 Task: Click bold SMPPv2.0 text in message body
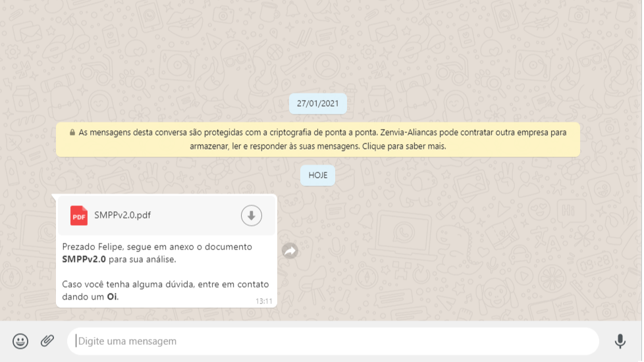coord(84,259)
